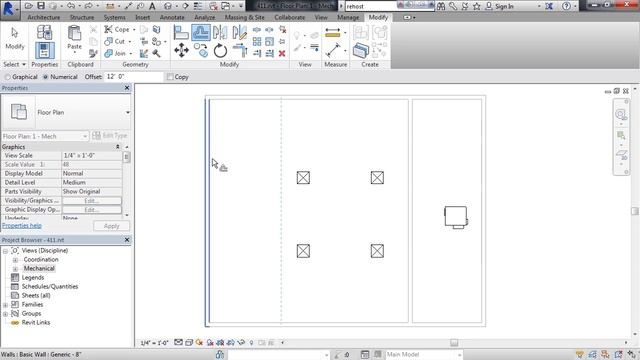Click the Graphic Display Options Edit button
Image resolution: width=640 pixels, height=360 pixels.
(x=91, y=210)
